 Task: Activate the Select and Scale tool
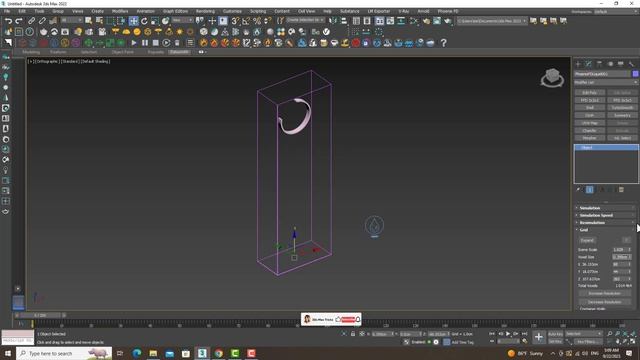point(155,21)
